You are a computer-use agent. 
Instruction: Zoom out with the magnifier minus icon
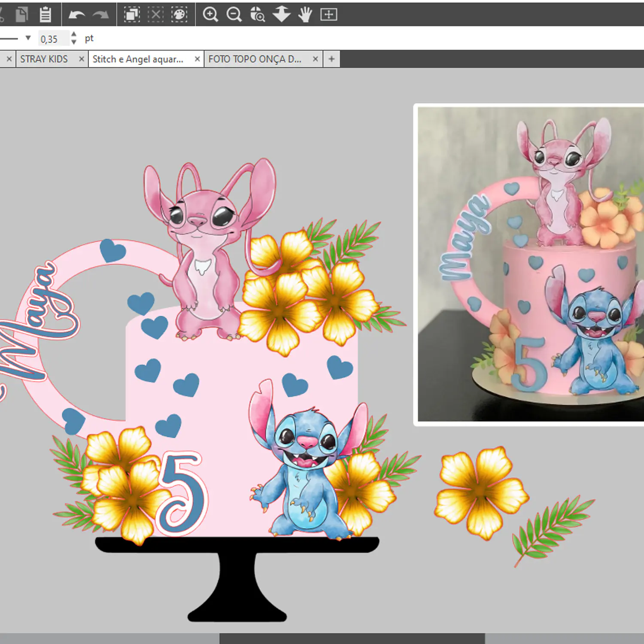pyautogui.click(x=234, y=15)
